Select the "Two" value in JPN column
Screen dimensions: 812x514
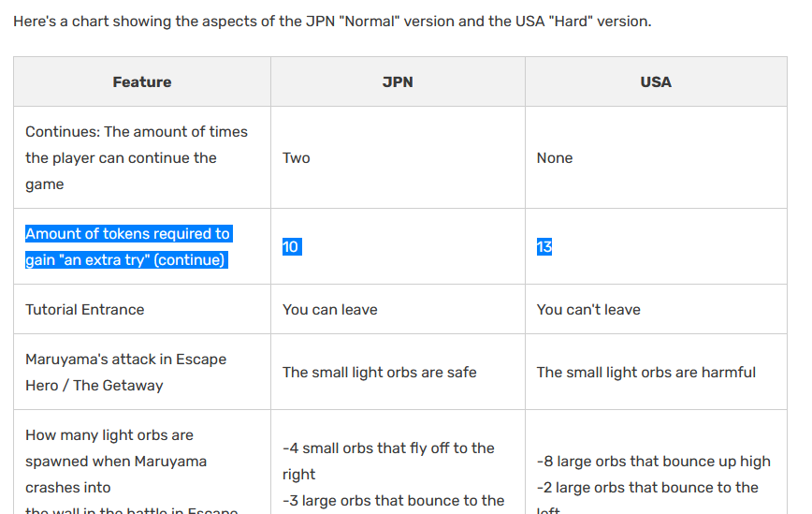[297, 157]
